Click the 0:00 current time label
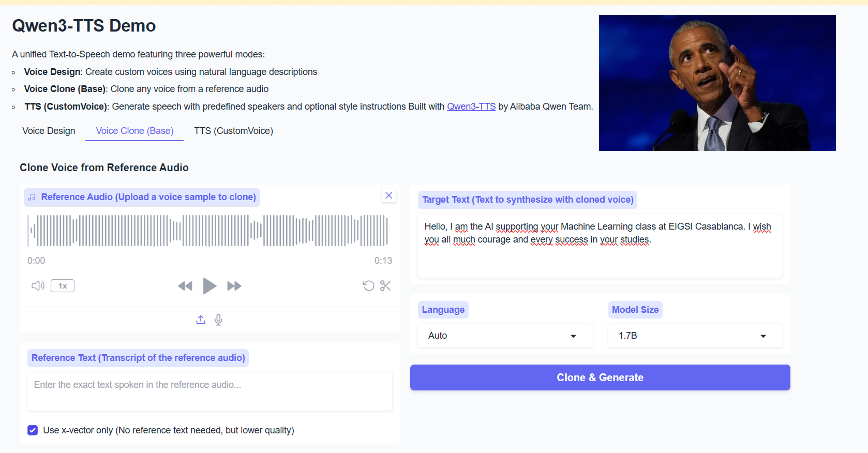This screenshot has height=453, width=868. pos(36,260)
